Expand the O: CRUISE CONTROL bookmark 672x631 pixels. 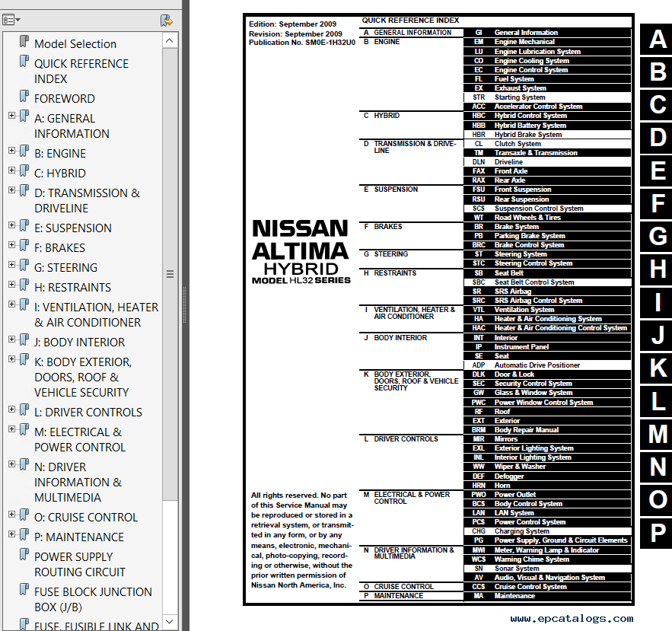pos(11,515)
